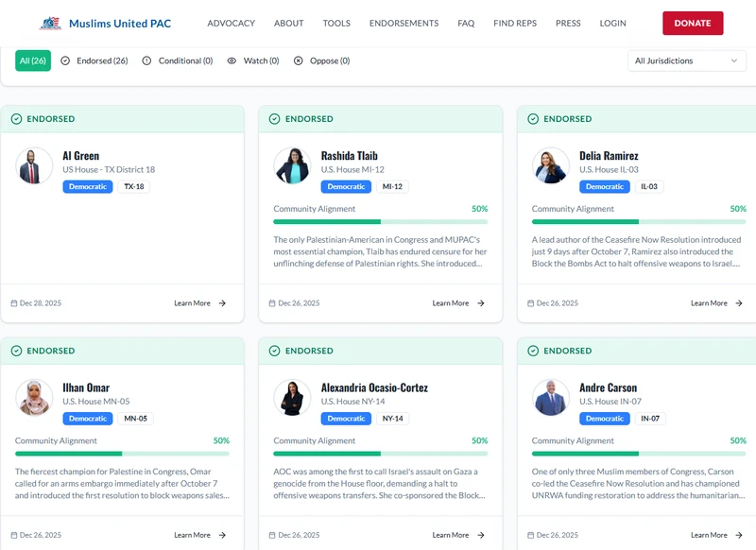Click the arrow beside Delia Ramirez's Learn More

coord(739,303)
